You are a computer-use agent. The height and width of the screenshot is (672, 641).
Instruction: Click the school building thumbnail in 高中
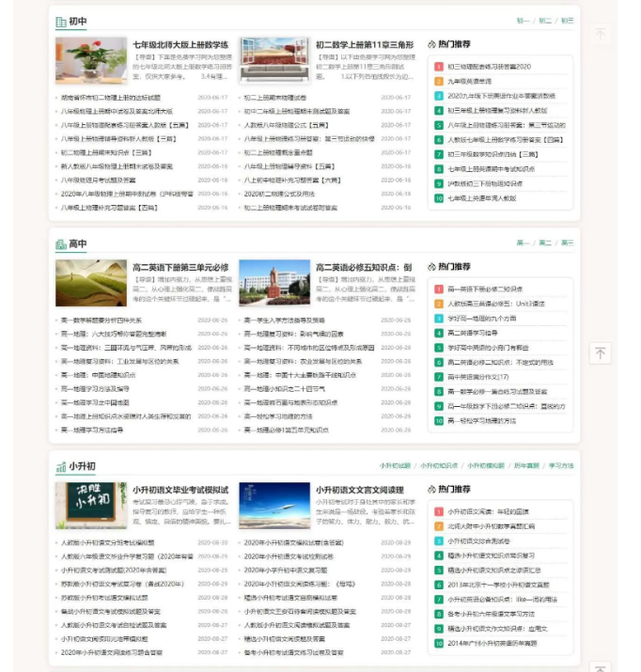point(274,283)
